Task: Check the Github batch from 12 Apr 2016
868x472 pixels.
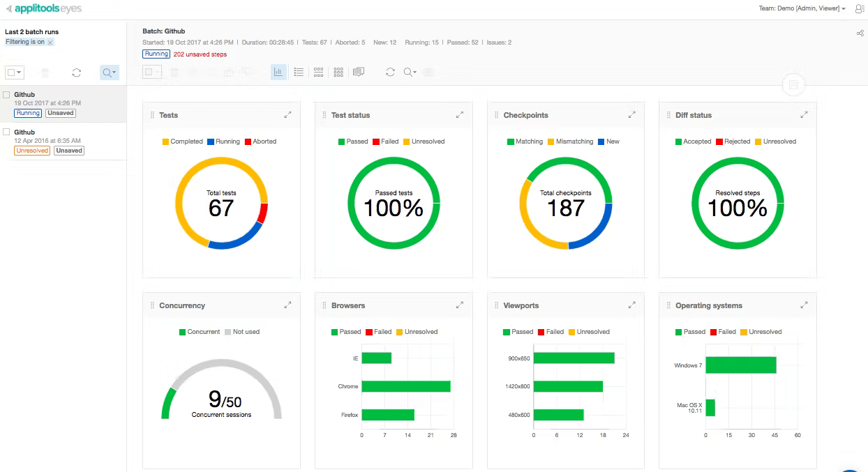Action: pos(6,132)
